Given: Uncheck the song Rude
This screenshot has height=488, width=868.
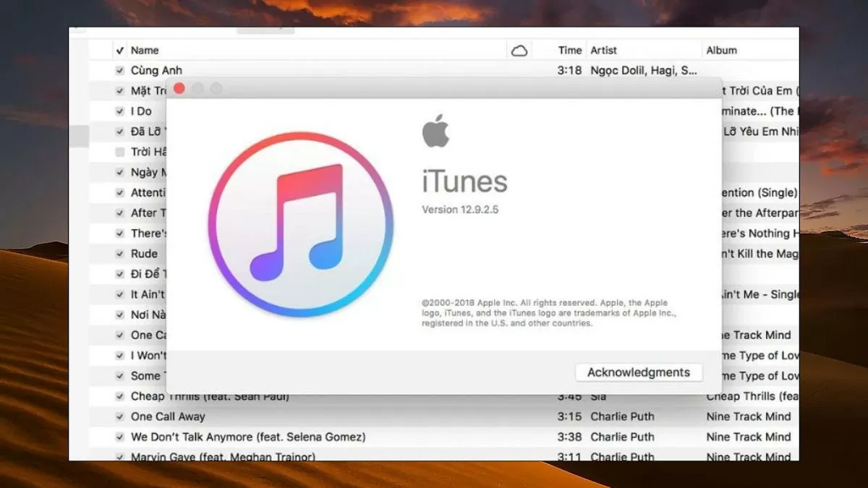Looking at the screenshot, I should [x=120, y=254].
